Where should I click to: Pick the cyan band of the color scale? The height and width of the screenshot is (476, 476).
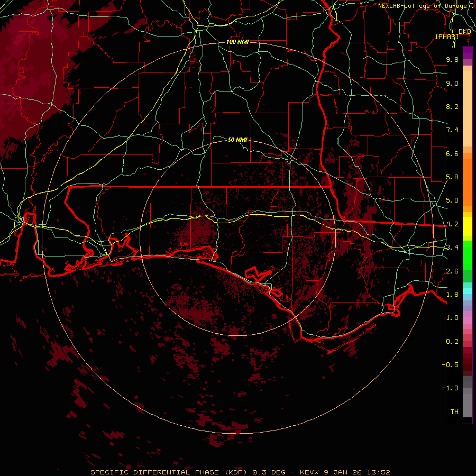click(467, 291)
